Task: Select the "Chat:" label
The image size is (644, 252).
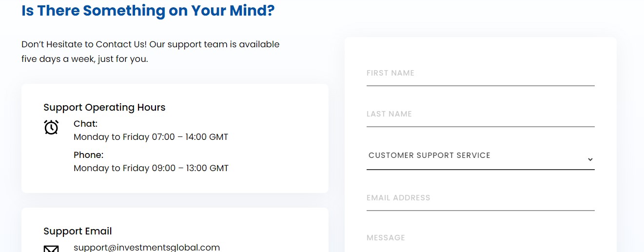Action: [86, 124]
